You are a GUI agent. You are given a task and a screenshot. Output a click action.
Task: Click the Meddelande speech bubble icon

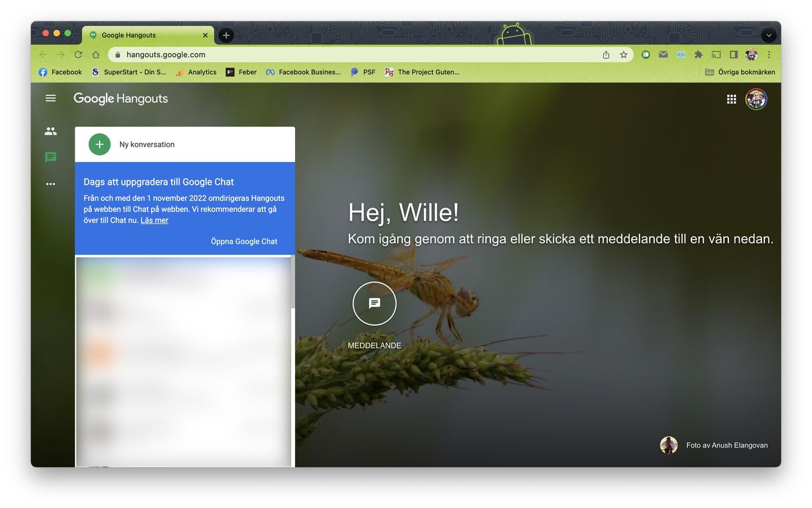374,303
